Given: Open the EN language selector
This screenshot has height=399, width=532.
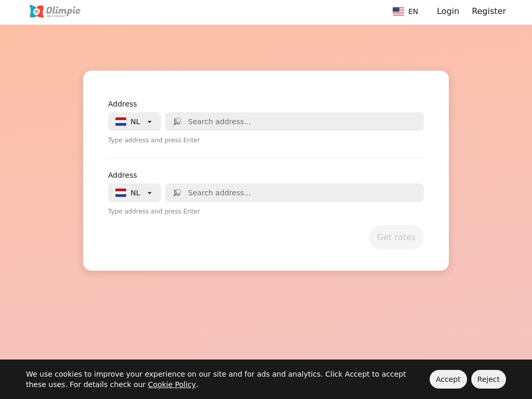Looking at the screenshot, I should [413, 11].
